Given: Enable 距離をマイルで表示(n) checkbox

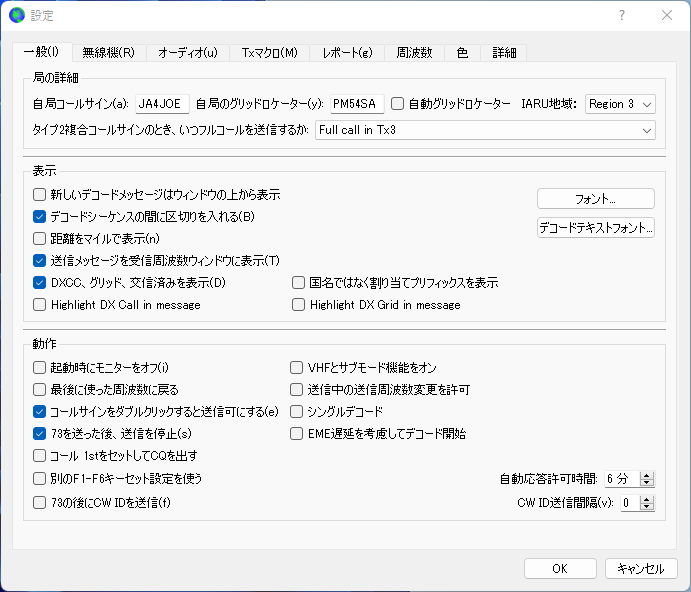Looking at the screenshot, I should coord(40,238).
